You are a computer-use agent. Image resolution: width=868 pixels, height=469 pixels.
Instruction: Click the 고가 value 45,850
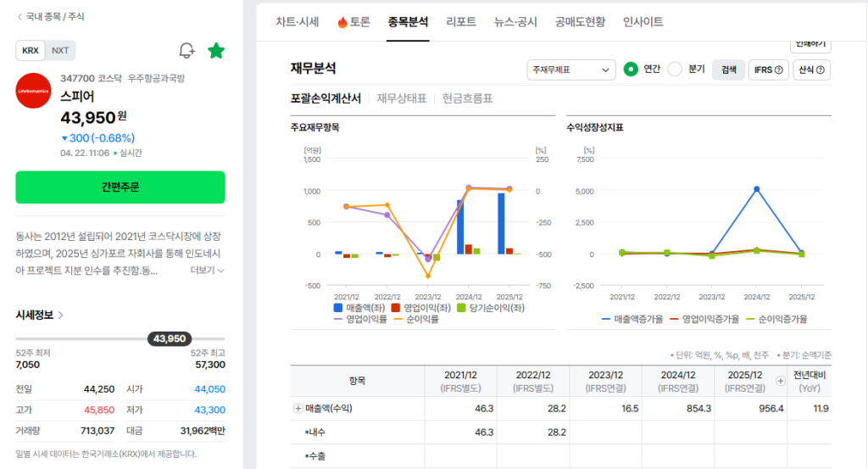coord(99,410)
